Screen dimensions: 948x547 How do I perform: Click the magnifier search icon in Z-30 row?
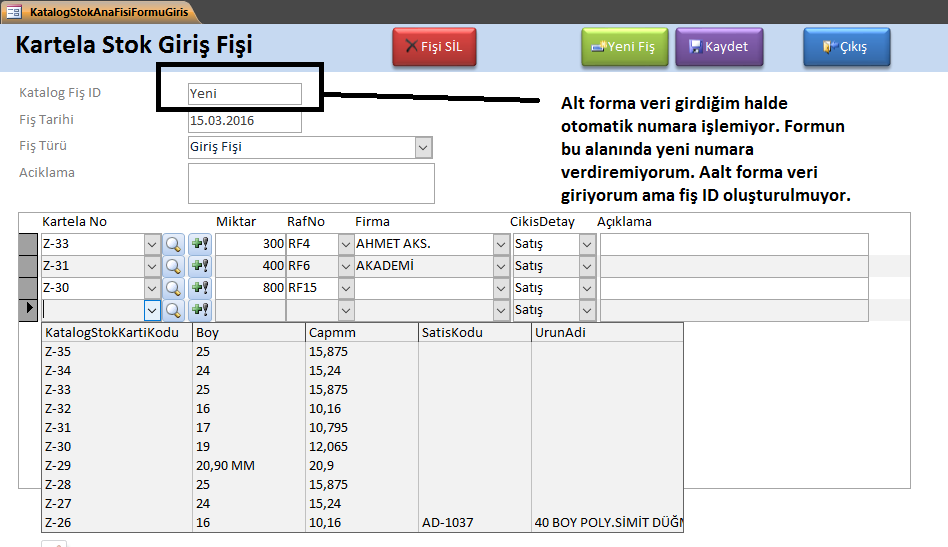[x=173, y=288]
